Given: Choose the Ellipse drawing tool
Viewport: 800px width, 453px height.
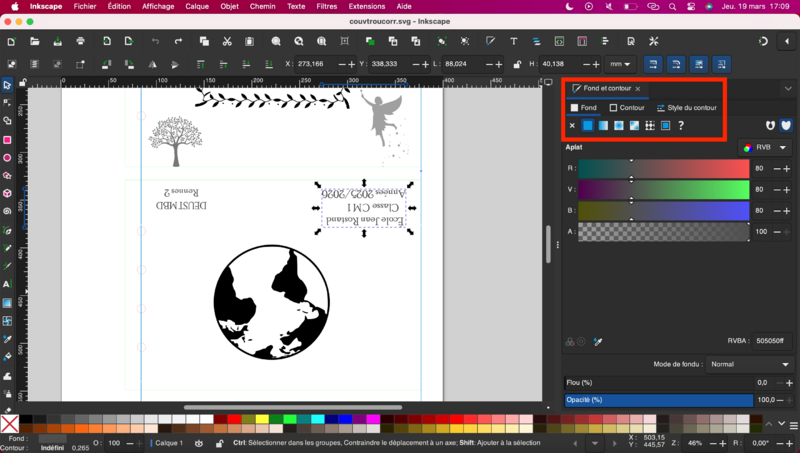Looking at the screenshot, I should tap(7, 157).
